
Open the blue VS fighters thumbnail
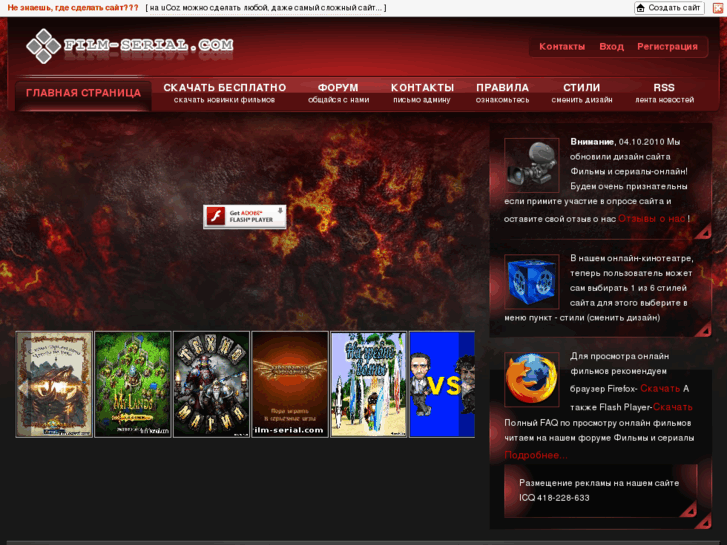[442, 384]
